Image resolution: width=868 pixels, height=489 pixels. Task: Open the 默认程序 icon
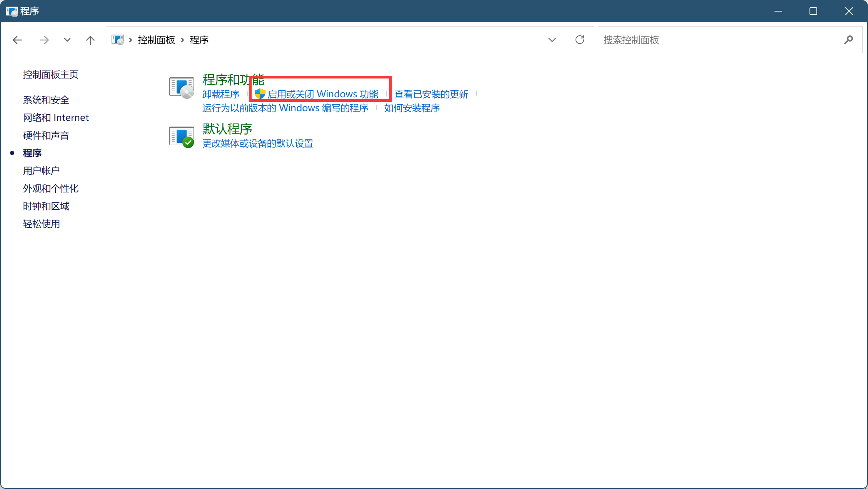pos(182,137)
